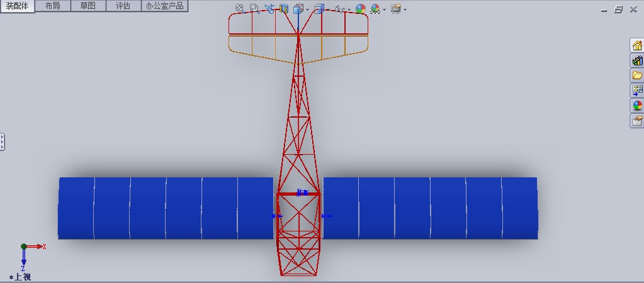
Task: Select the blue right wing
Action: pyautogui.click(x=430, y=208)
